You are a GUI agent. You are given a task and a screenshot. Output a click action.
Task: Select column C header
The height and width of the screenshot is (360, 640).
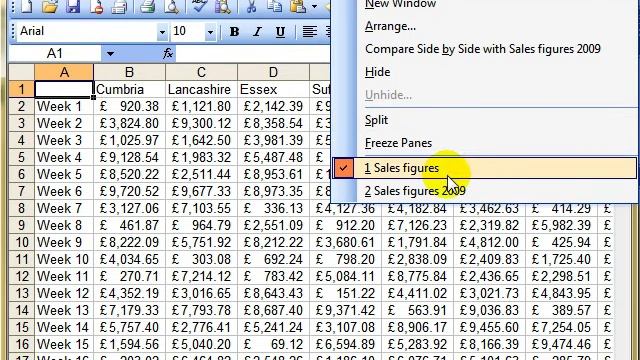201,72
